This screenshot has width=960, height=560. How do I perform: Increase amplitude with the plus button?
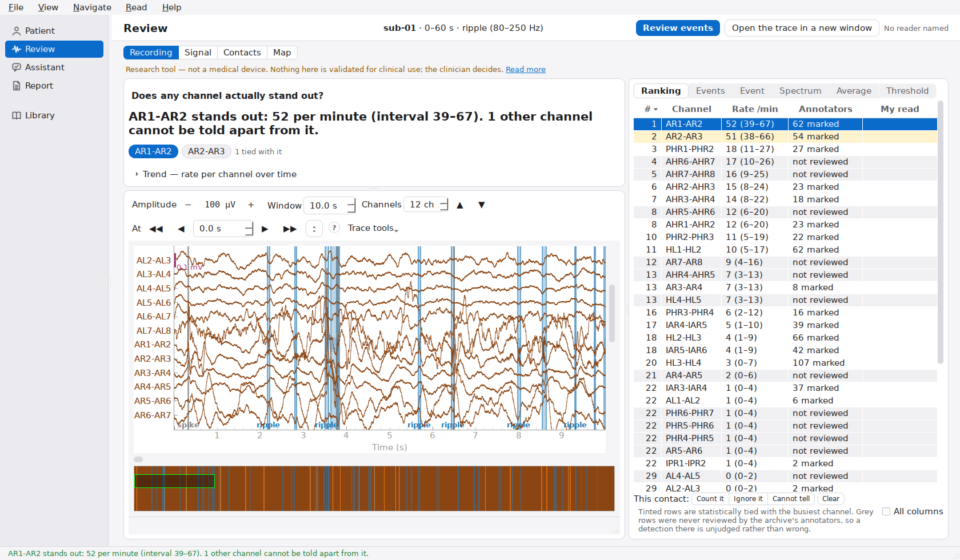click(x=251, y=205)
